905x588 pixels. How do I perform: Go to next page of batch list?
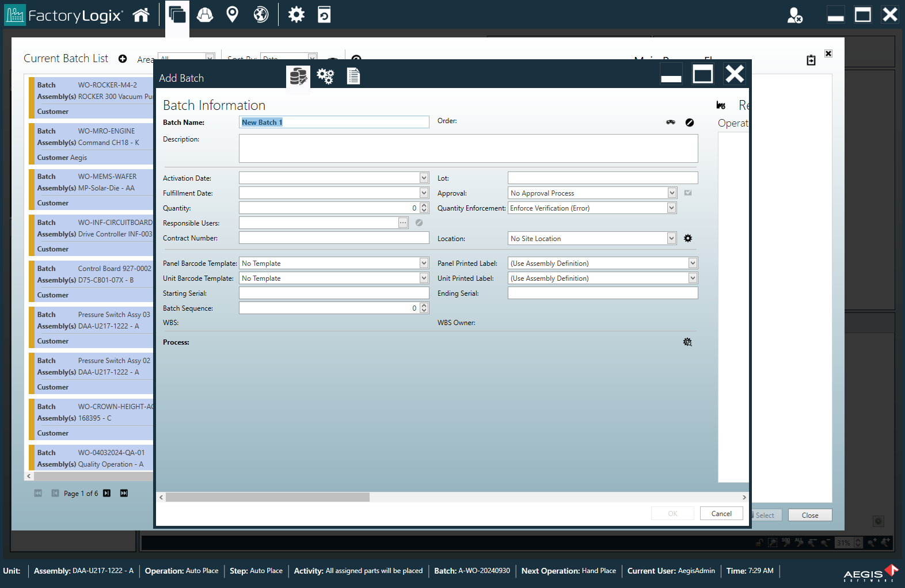point(107,494)
